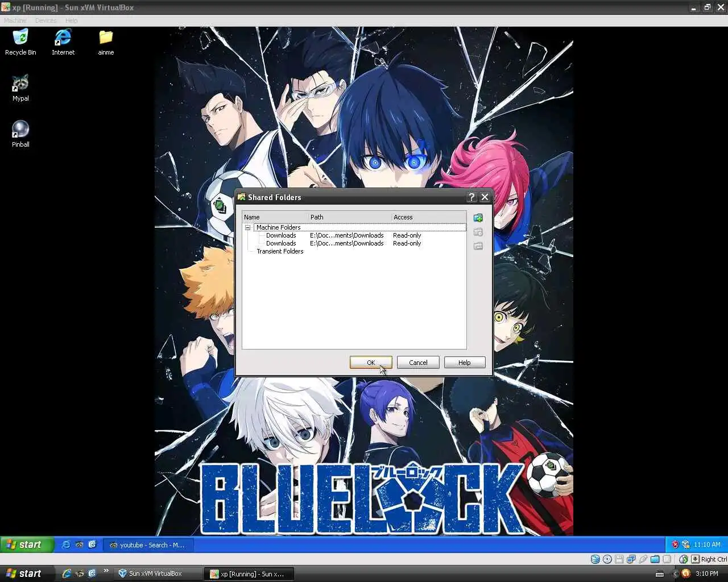Viewport: 728px width, 582px height.
Task: Select the ainme folder on the desktop
Action: pyautogui.click(x=106, y=42)
